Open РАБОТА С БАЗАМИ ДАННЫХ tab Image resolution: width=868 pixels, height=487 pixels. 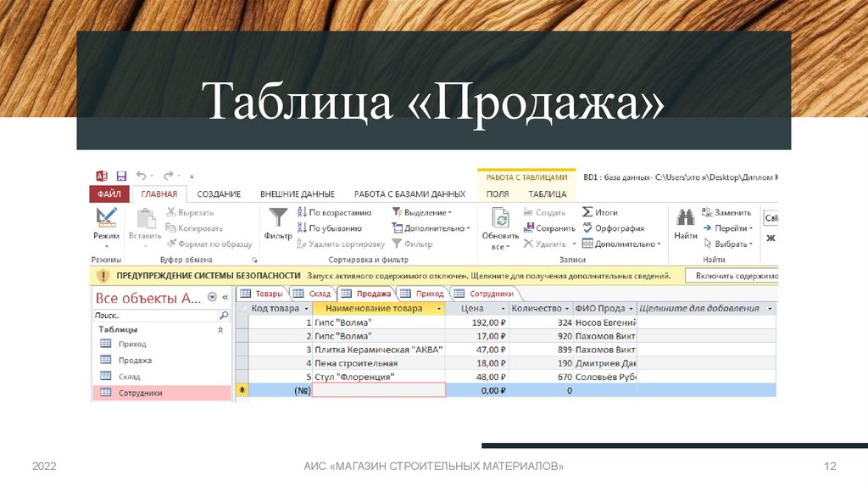[x=409, y=194]
